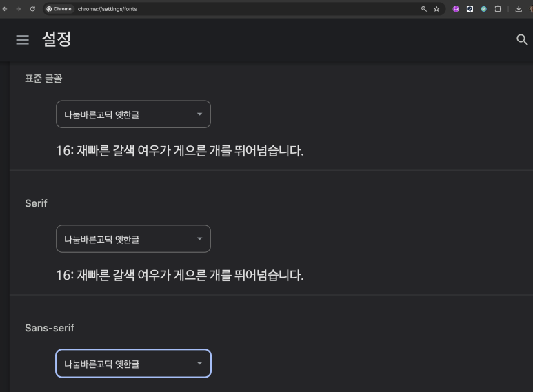Focus the chrome://settings/fonts address field
The width and height of the screenshot is (533, 392).
click(107, 9)
